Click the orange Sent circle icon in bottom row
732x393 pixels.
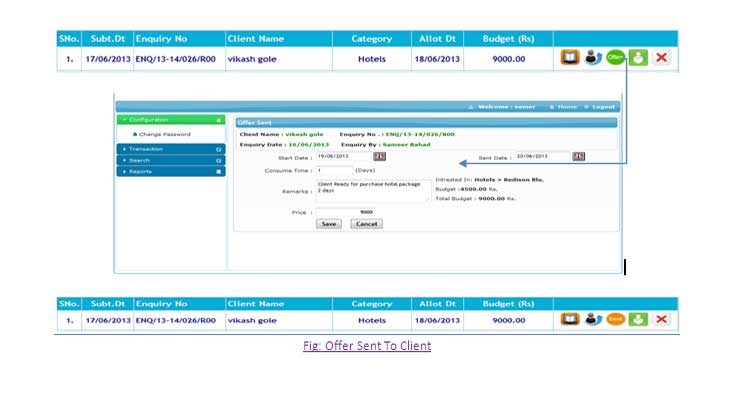pyautogui.click(x=615, y=319)
